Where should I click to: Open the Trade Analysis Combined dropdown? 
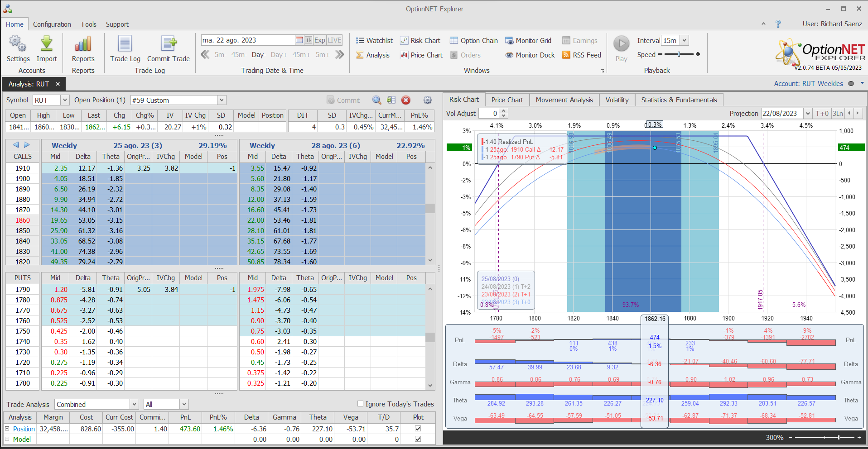[x=134, y=404]
